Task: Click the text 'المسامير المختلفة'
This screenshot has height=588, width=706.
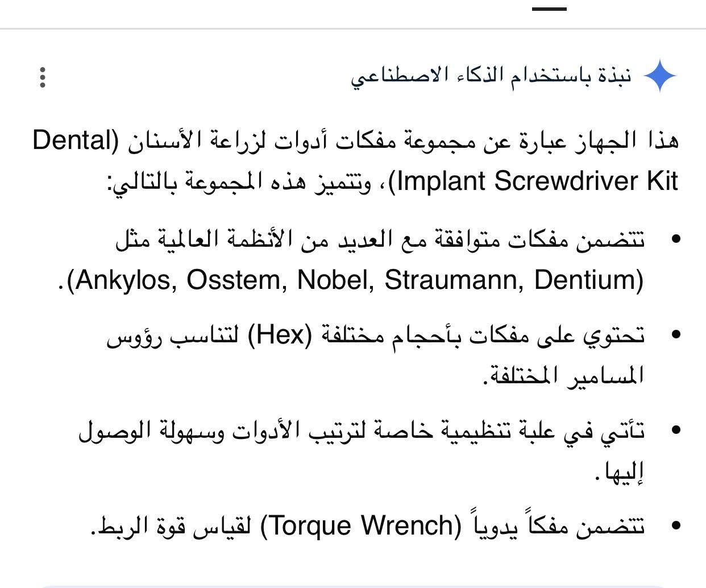Action: [563, 375]
